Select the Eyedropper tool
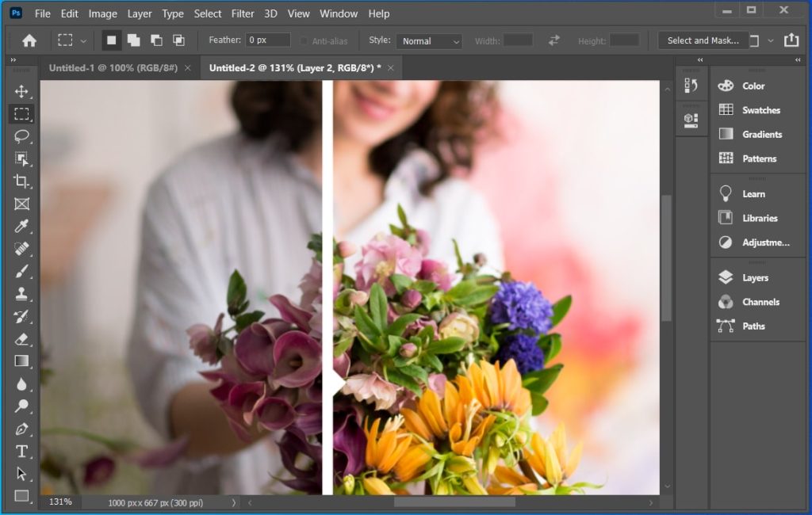 point(21,227)
